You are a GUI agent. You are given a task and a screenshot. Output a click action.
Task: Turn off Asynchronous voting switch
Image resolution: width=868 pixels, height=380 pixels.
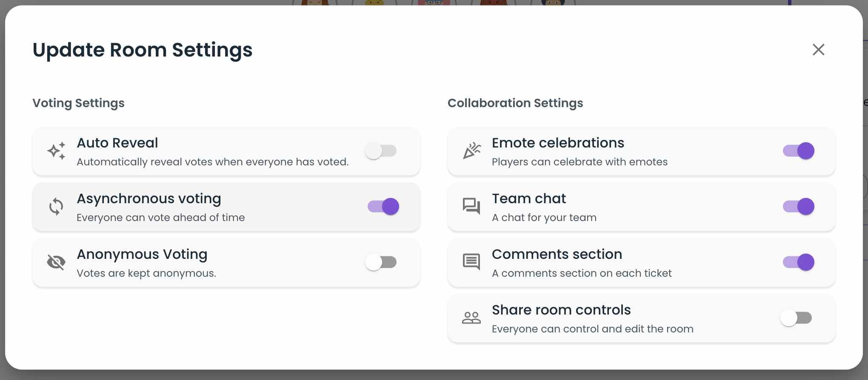pos(383,207)
